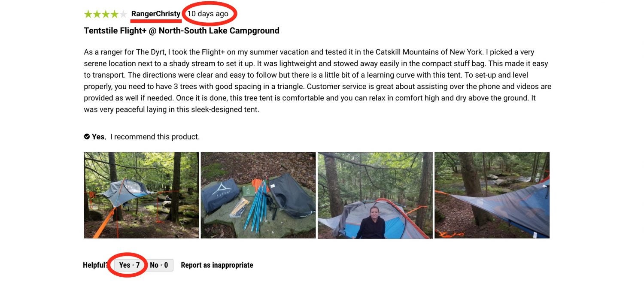The image size is (644, 281).
Task: Open photo of tent parts and blue poles
Action: point(258,195)
